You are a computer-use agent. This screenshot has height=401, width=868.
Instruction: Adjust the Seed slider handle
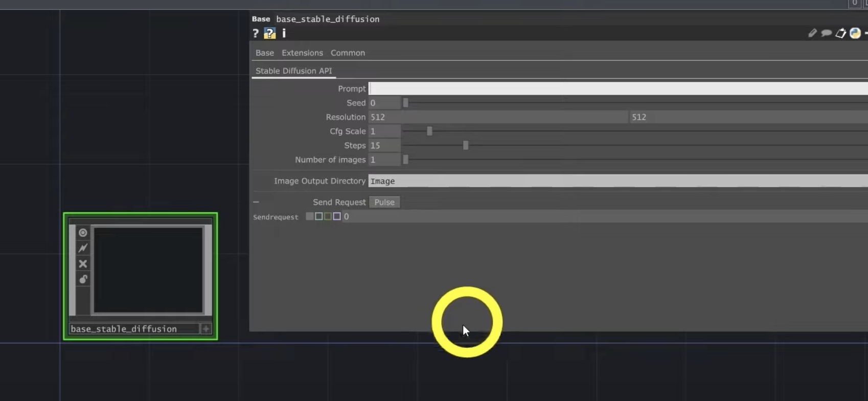[405, 103]
